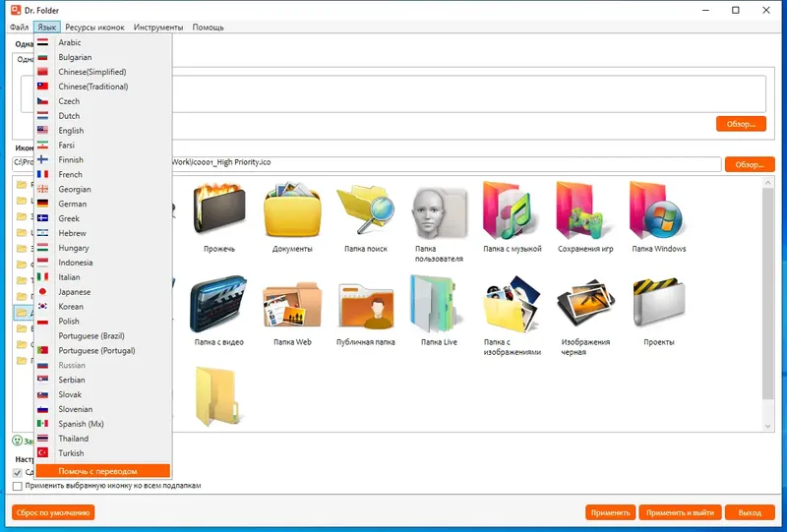Choose the yellow Документы folder icon
787x532 pixels.
coord(292,209)
